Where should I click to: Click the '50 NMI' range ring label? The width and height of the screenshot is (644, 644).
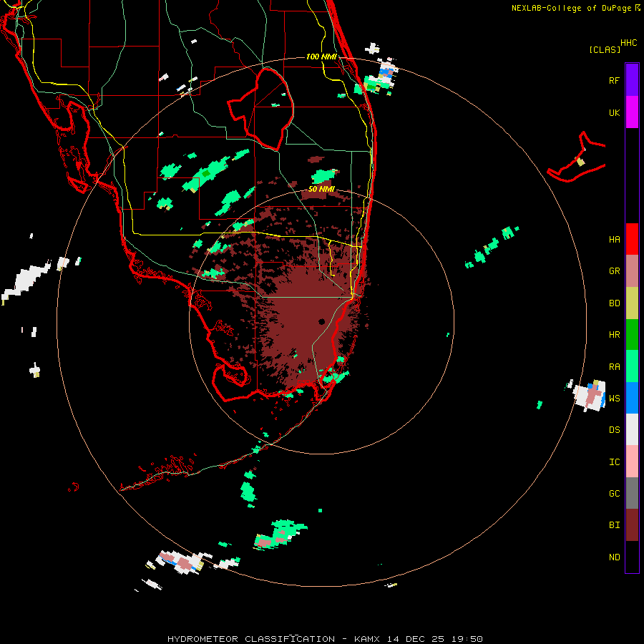point(321,189)
